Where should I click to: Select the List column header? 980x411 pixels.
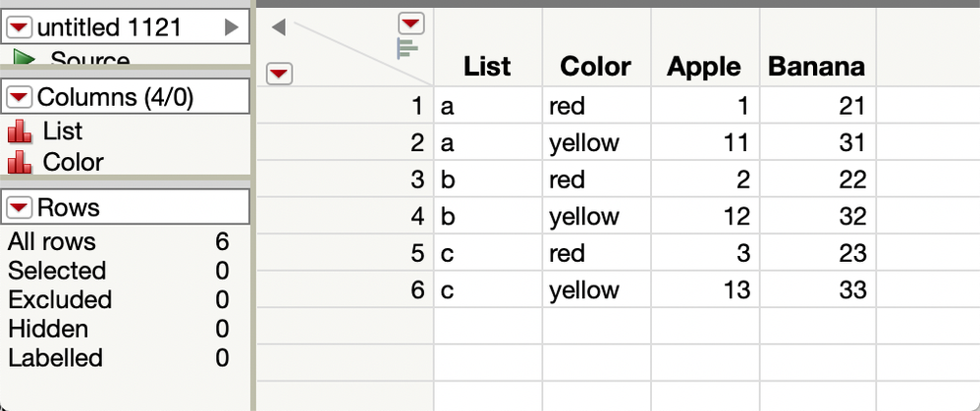pos(487,66)
